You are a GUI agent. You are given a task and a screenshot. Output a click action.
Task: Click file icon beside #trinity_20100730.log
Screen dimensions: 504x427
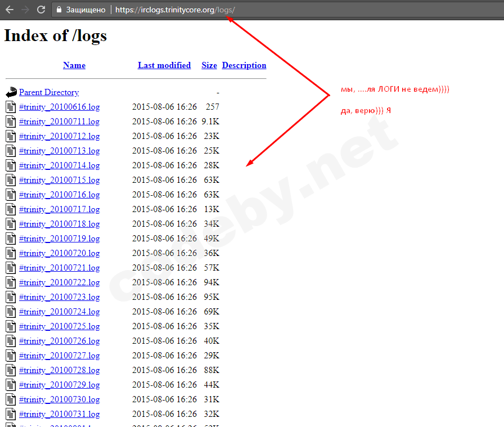(11, 399)
